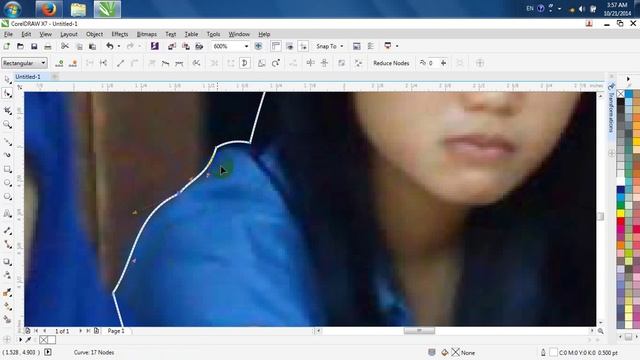Select the Polygon tool
Screen dimensions: 640x360
pos(7,197)
